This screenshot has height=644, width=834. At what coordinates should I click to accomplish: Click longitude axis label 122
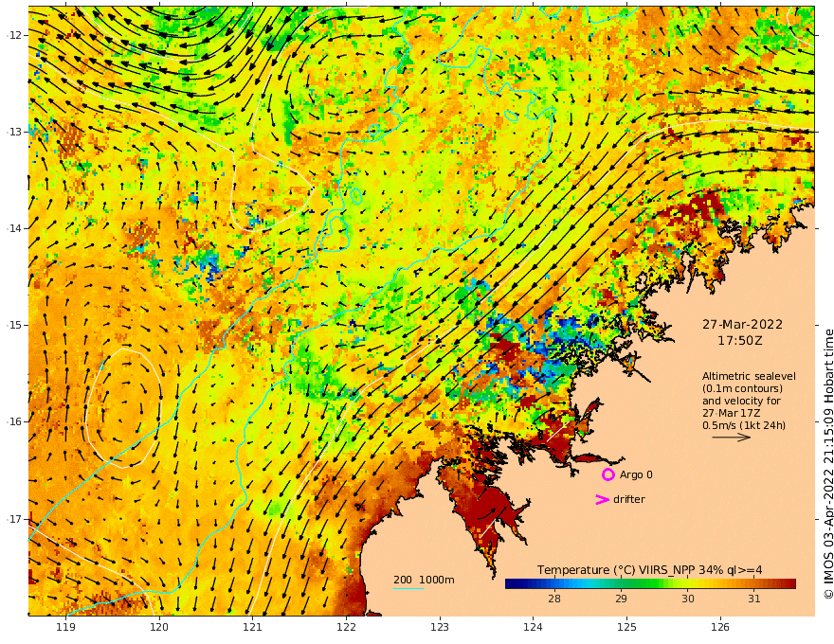point(346,628)
